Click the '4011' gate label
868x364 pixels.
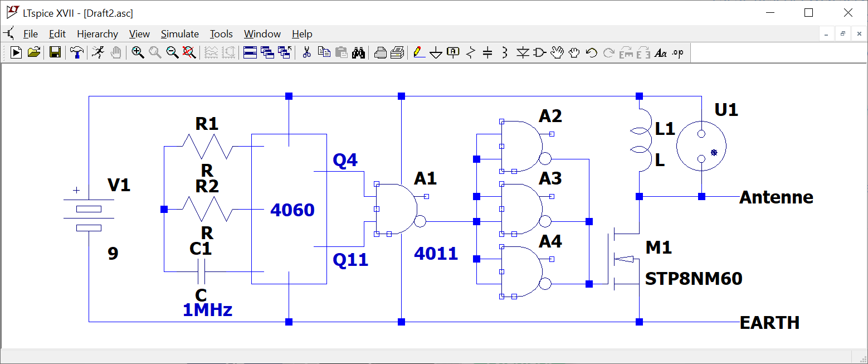coord(436,254)
